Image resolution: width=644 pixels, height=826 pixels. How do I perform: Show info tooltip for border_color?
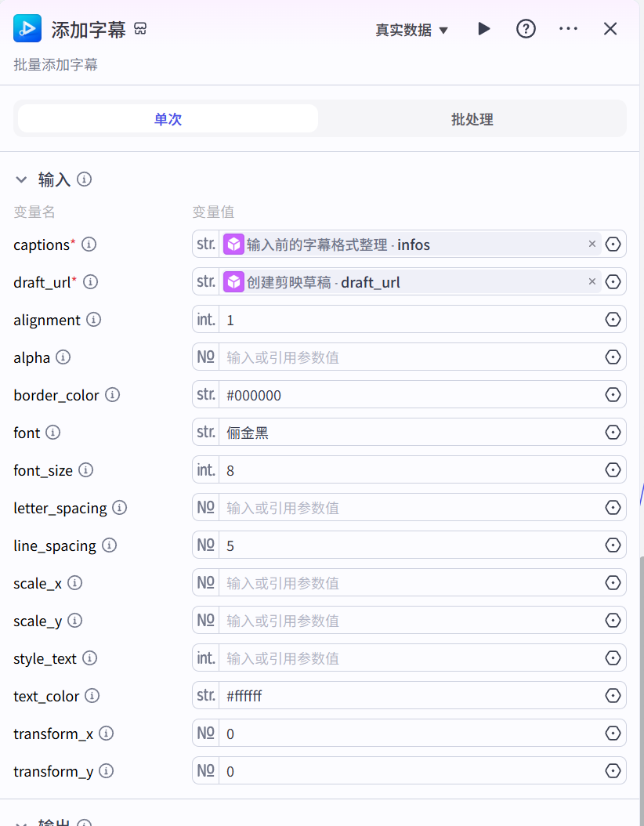(x=112, y=394)
